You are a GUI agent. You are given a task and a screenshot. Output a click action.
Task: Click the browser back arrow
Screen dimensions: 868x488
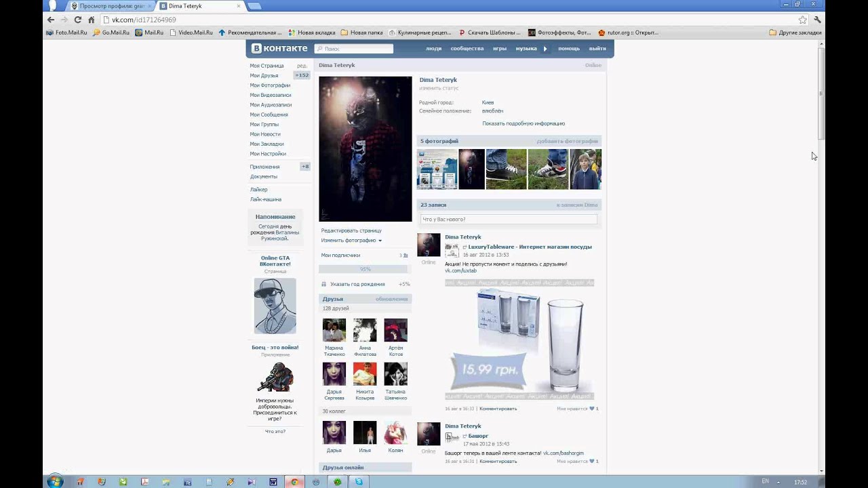pos(51,20)
